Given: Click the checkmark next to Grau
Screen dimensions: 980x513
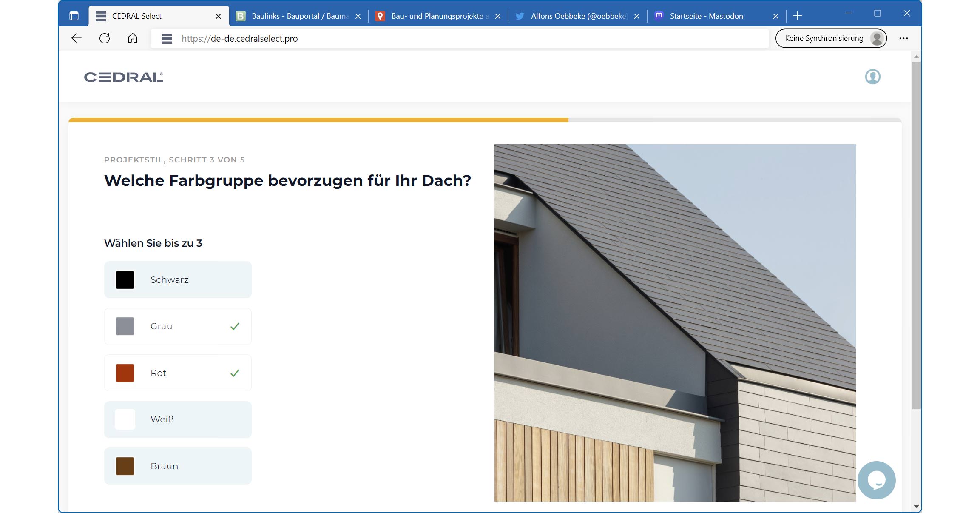Looking at the screenshot, I should point(235,326).
